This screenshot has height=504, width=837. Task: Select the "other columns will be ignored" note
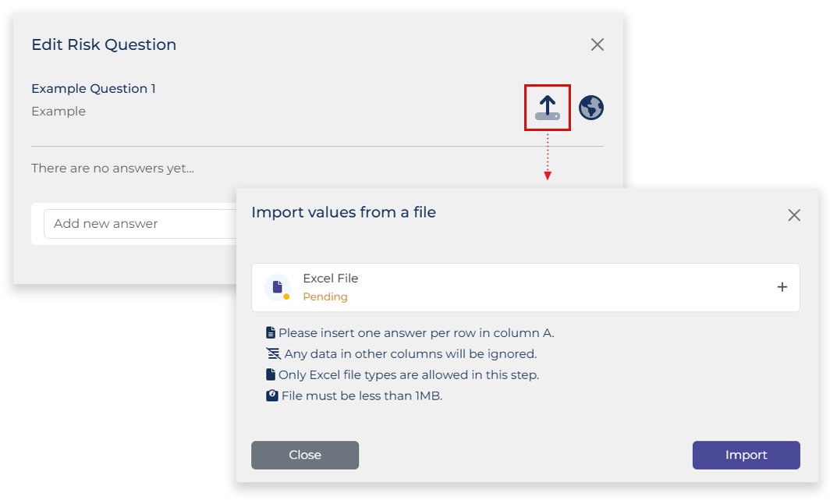click(x=410, y=354)
